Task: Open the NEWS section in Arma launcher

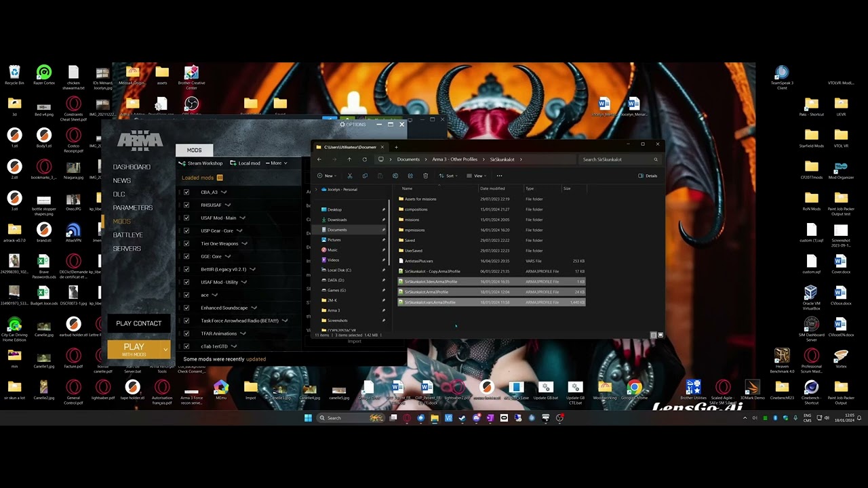Action: click(122, 180)
